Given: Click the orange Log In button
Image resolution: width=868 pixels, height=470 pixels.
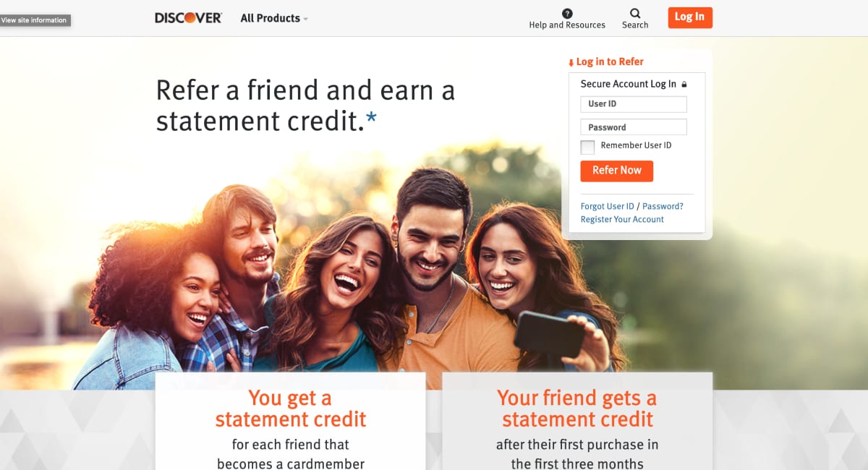Looking at the screenshot, I should 690,17.
